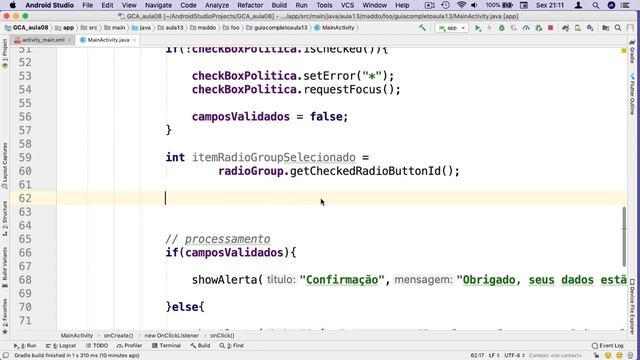Open the UTF-8 encoding selector
The height and width of the screenshot is (360, 640).
click(x=514, y=356)
